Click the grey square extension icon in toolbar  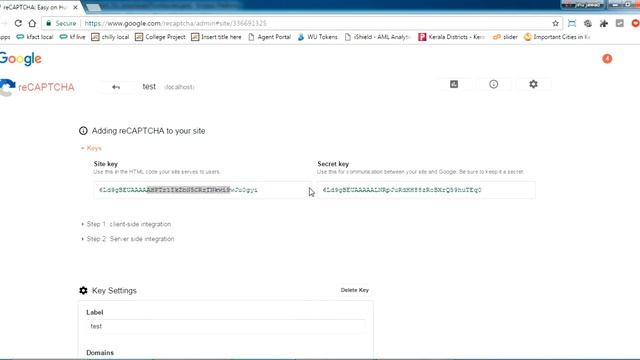pyautogui.click(x=620, y=23)
